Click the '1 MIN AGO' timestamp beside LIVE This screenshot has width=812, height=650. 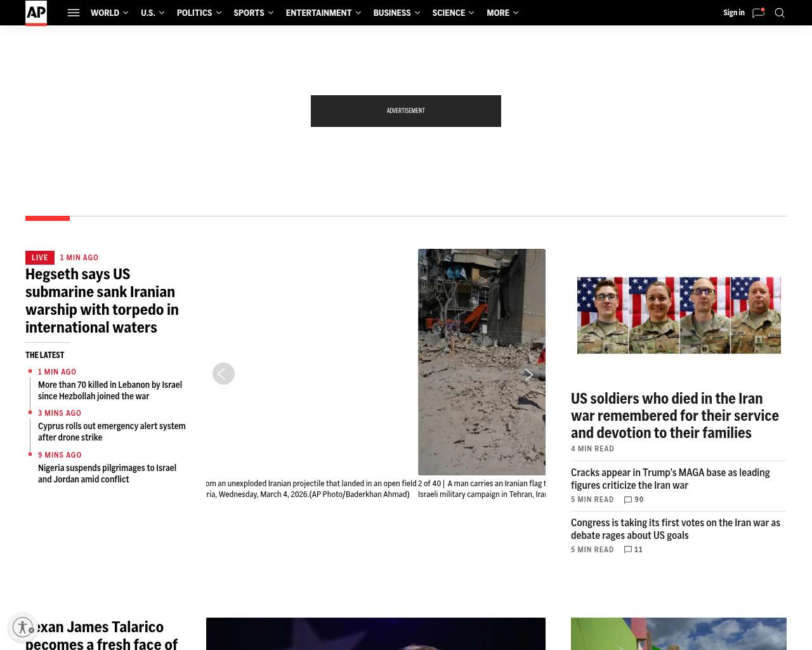pos(79,258)
